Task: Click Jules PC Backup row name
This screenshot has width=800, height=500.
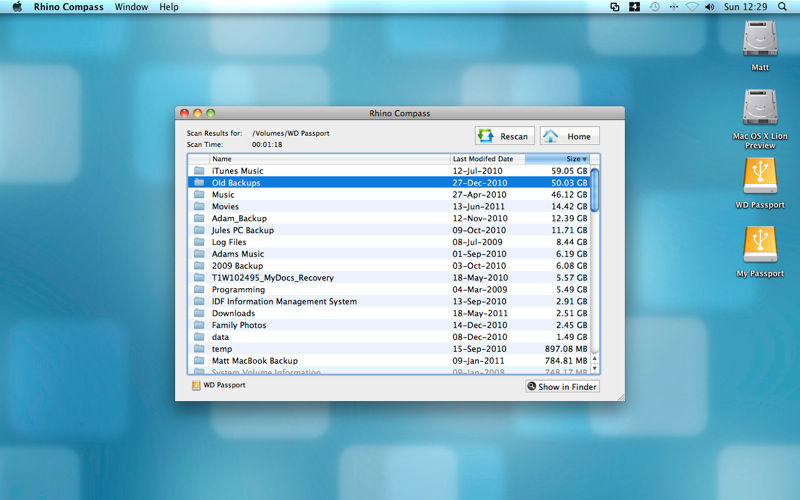Action: (x=243, y=230)
